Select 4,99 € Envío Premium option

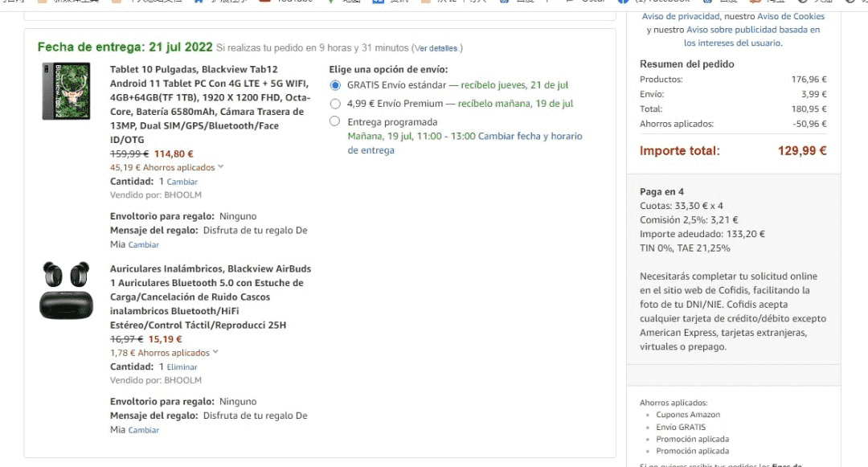tap(335, 104)
